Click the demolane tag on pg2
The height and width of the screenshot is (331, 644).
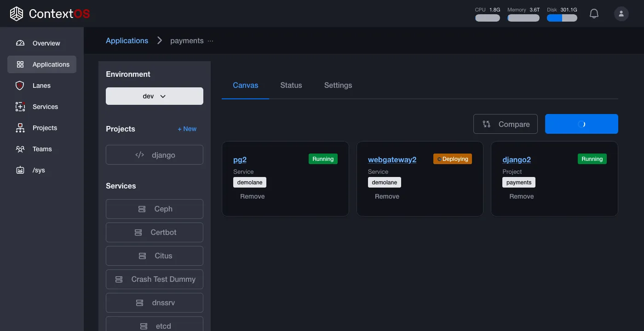[250, 183]
